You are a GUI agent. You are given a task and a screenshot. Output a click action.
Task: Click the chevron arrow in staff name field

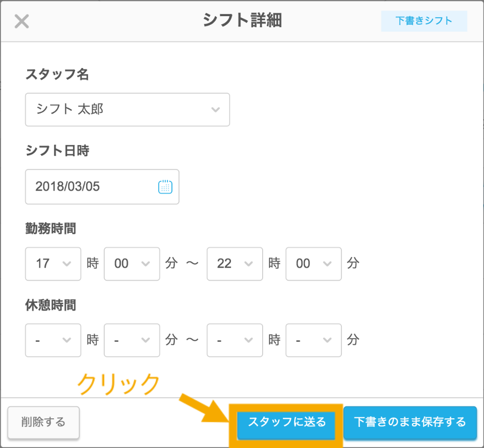(215, 110)
